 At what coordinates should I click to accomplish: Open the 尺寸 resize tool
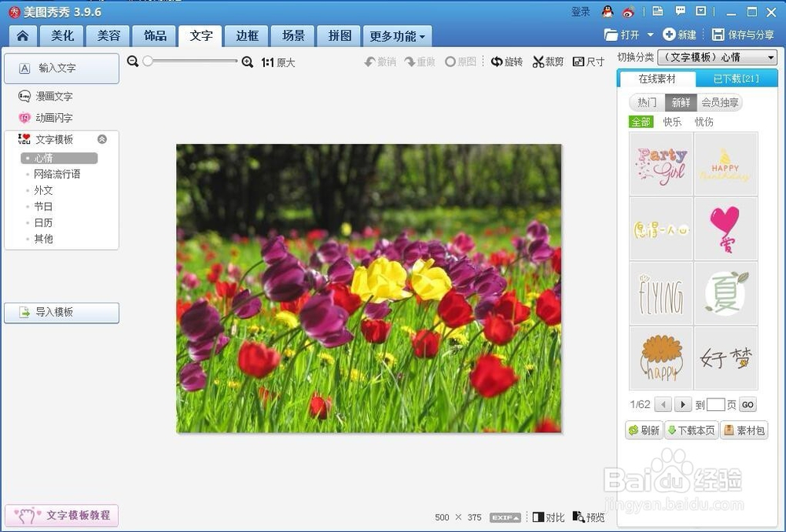pos(588,61)
